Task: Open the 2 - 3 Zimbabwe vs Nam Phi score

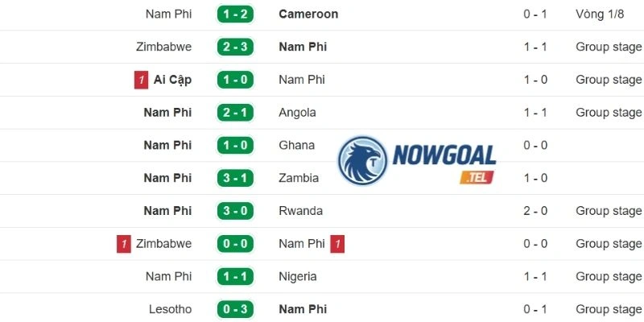Action: pos(235,47)
